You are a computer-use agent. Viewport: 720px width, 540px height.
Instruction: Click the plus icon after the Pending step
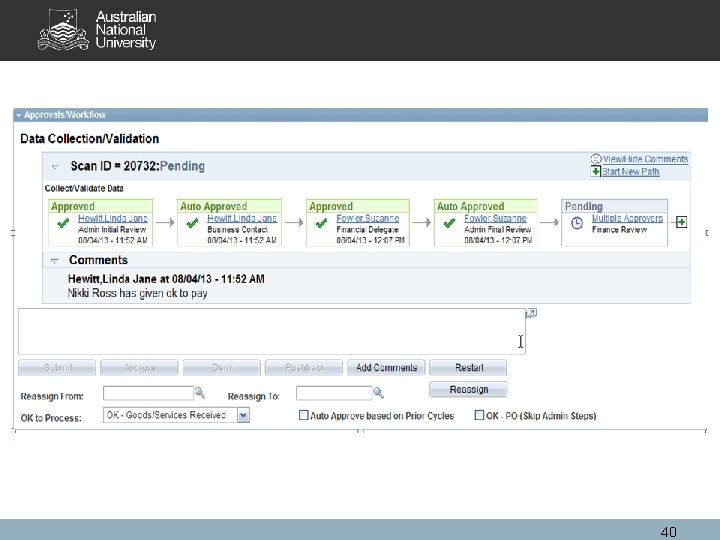[681, 222]
